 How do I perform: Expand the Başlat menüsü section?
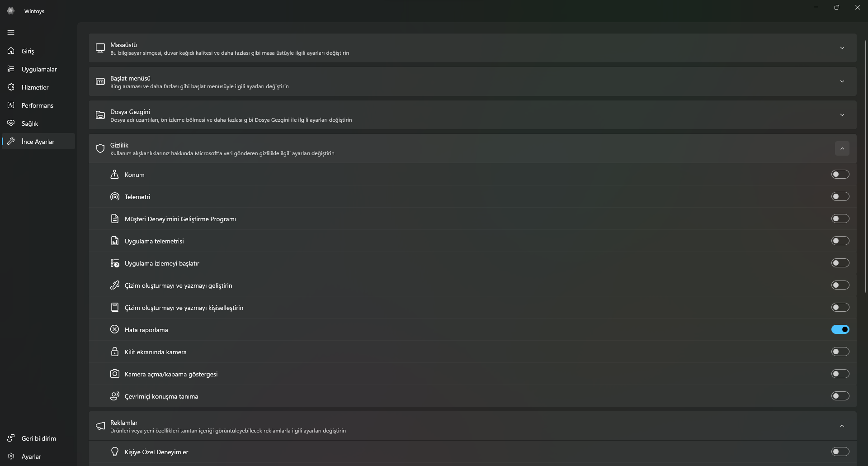pyautogui.click(x=842, y=81)
